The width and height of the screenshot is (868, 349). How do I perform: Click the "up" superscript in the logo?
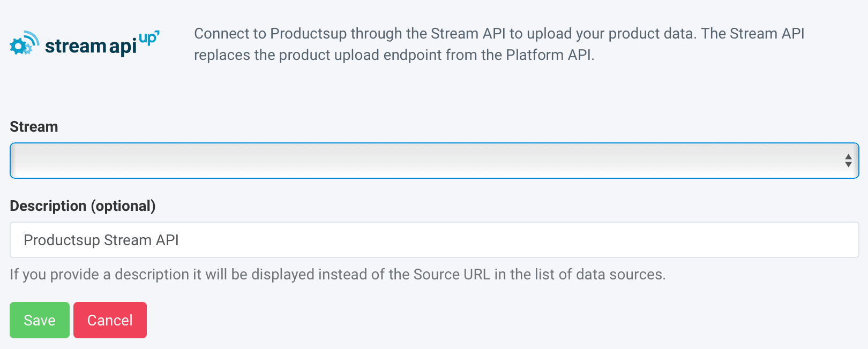coord(148,38)
